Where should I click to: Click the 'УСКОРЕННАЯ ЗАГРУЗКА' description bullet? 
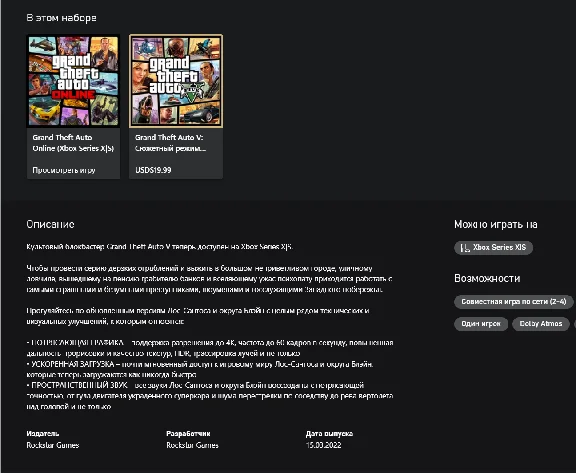200,369
